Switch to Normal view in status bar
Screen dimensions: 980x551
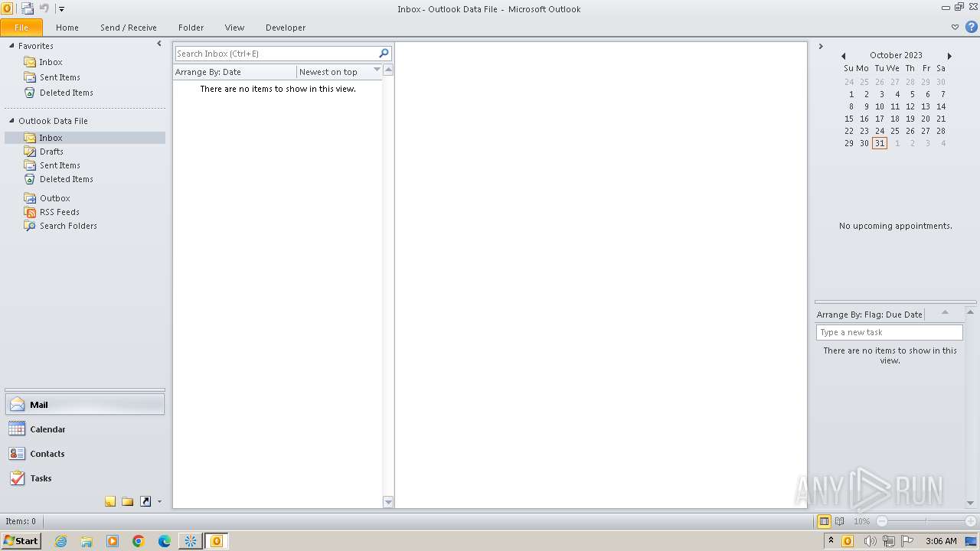pos(824,521)
